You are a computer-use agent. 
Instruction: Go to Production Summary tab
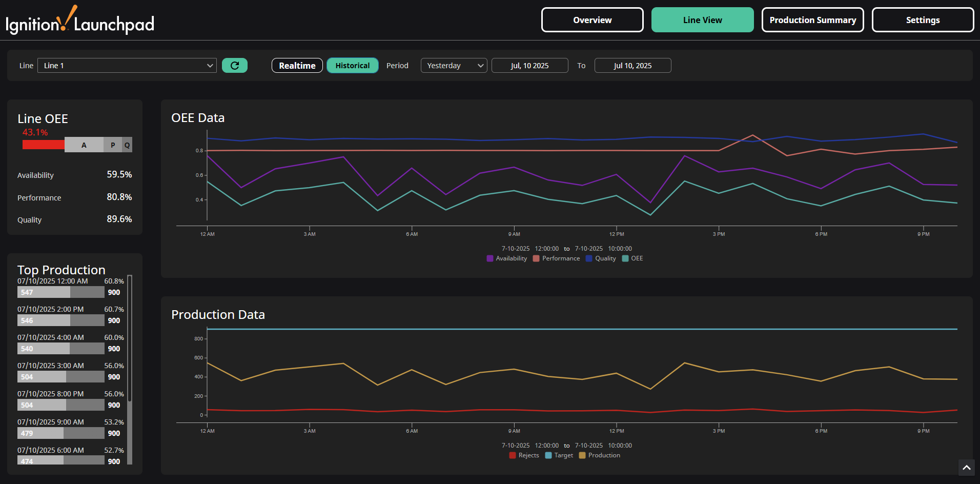pos(812,20)
